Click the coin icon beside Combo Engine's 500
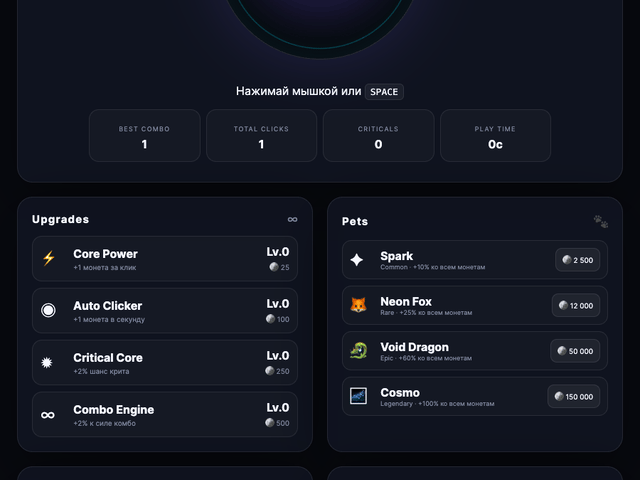This screenshot has width=640, height=480. coord(269,422)
